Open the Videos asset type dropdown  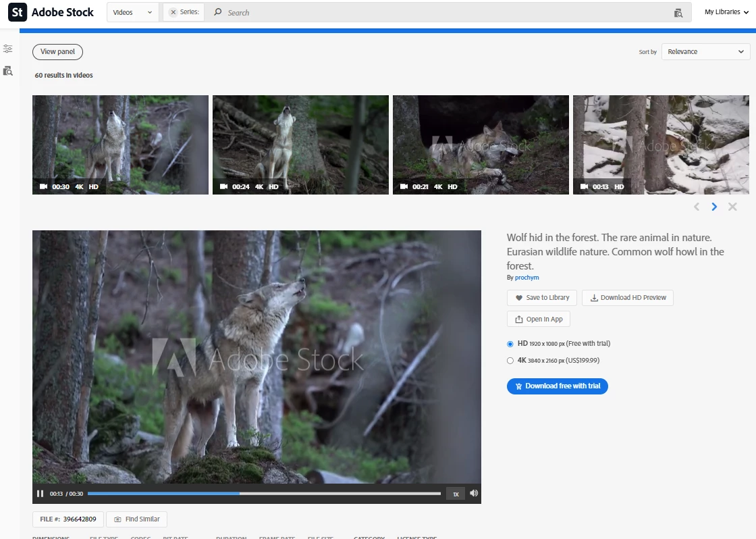pyautogui.click(x=132, y=13)
